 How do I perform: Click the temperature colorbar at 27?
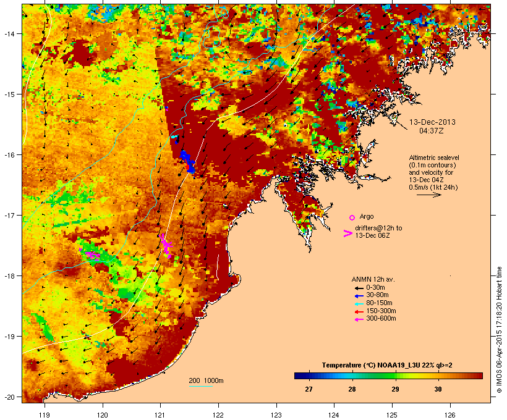309,376
